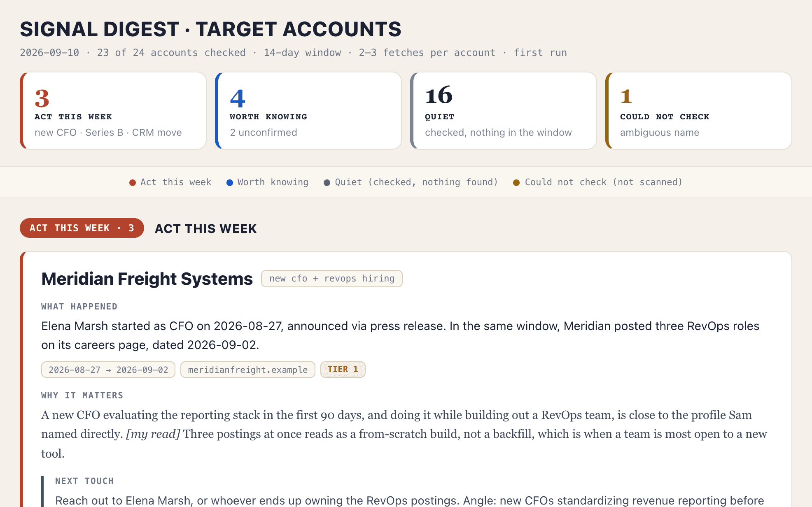Open the Worth Knowing summary card
Screen dimensions: 812x507
308,111
